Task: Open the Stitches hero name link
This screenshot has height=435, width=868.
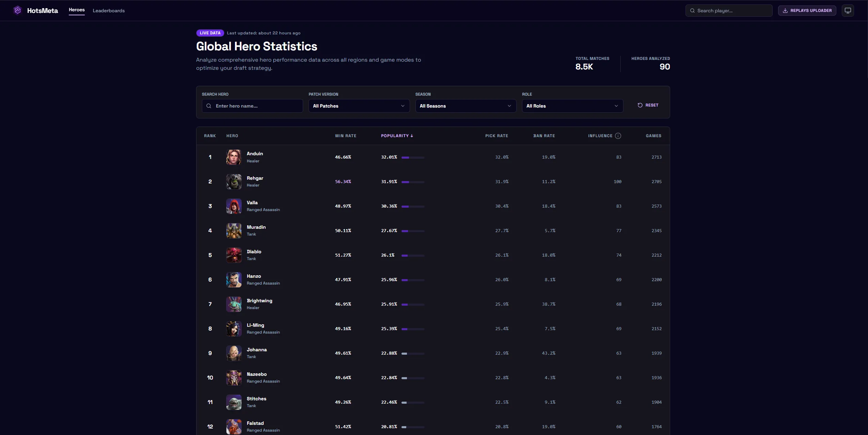Action: [256, 399]
